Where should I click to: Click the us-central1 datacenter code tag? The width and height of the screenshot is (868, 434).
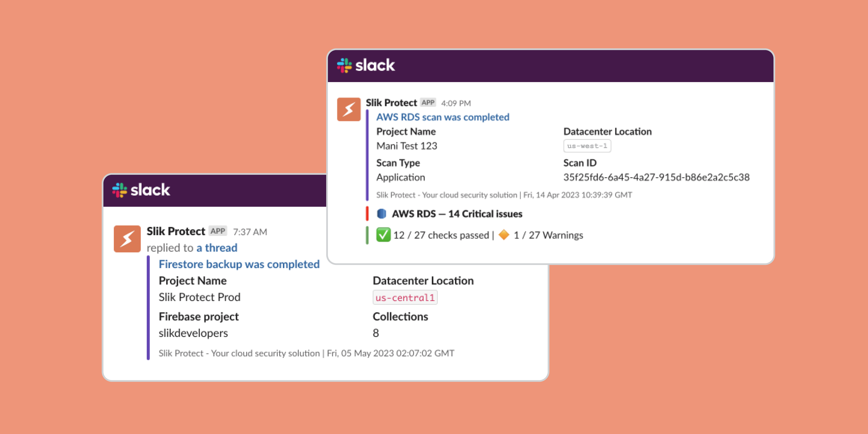[x=405, y=298]
